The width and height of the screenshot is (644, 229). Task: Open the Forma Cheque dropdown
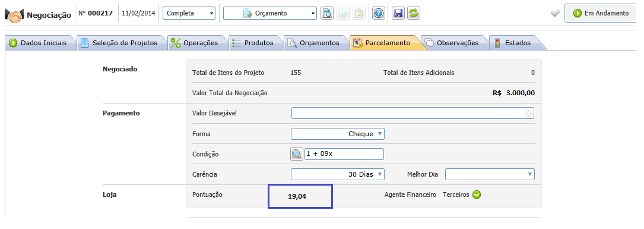338,134
